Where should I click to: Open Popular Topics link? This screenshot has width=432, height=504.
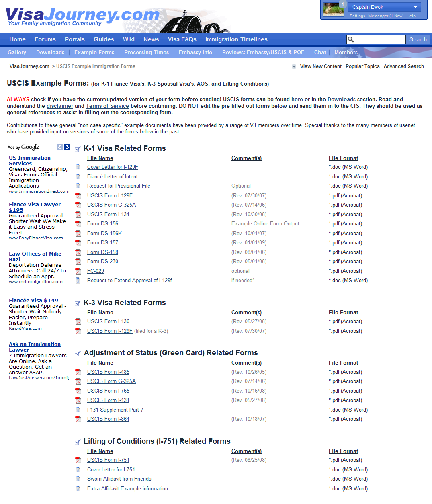click(x=362, y=66)
